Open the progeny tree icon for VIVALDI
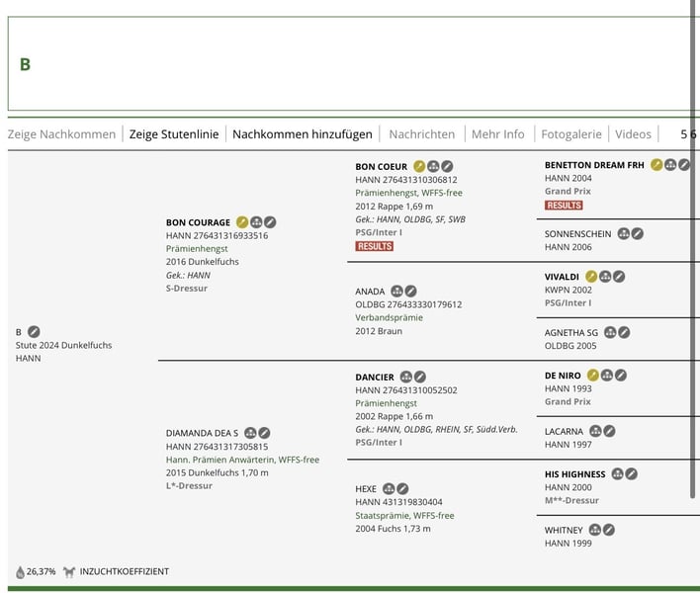 coord(605,277)
